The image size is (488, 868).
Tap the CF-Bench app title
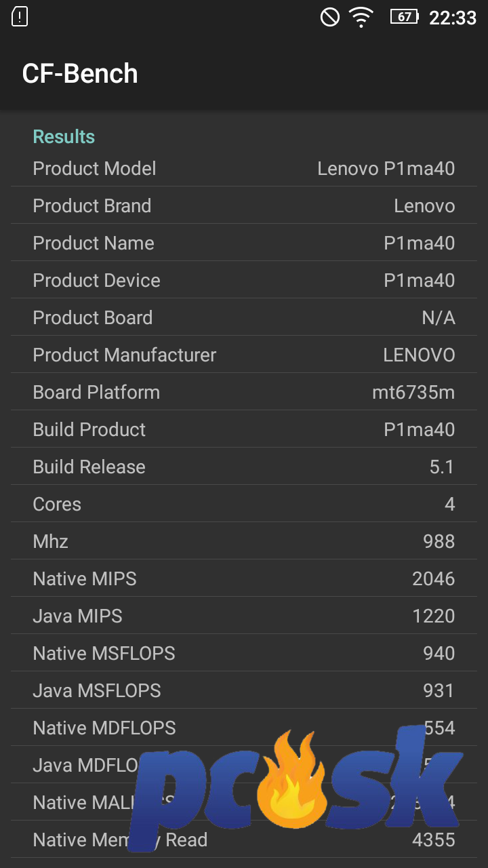(x=80, y=73)
